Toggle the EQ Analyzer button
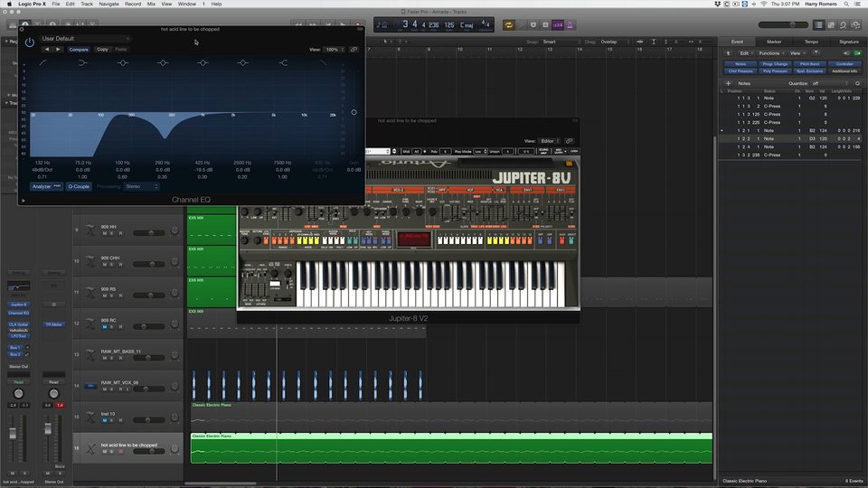 (x=46, y=186)
